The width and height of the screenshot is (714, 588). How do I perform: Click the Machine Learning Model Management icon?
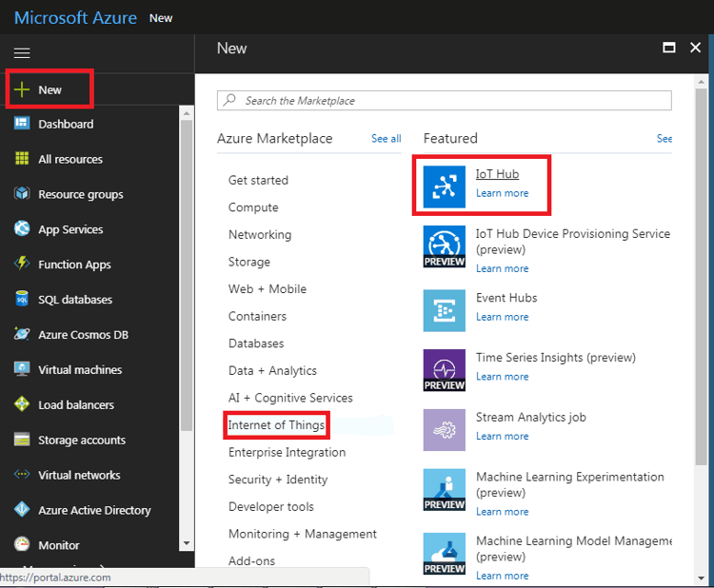point(444,554)
